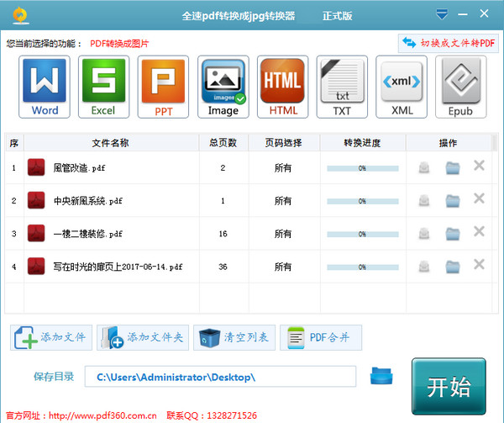Pick the XML output format

(x=402, y=87)
